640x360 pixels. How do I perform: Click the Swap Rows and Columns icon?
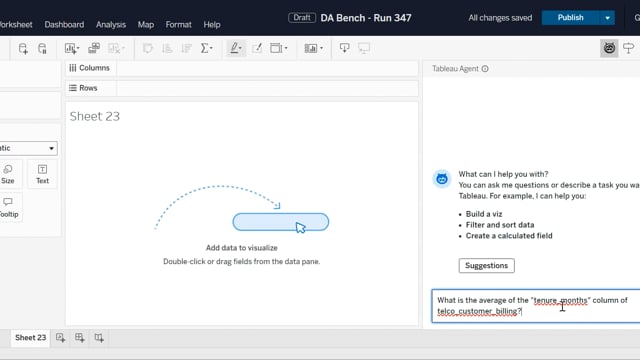coord(148,49)
